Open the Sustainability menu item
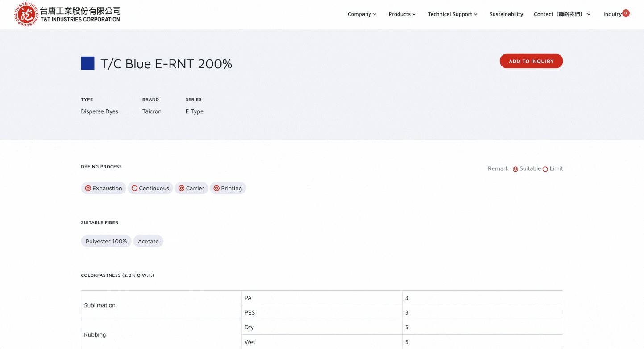The height and width of the screenshot is (349, 644). click(x=506, y=14)
